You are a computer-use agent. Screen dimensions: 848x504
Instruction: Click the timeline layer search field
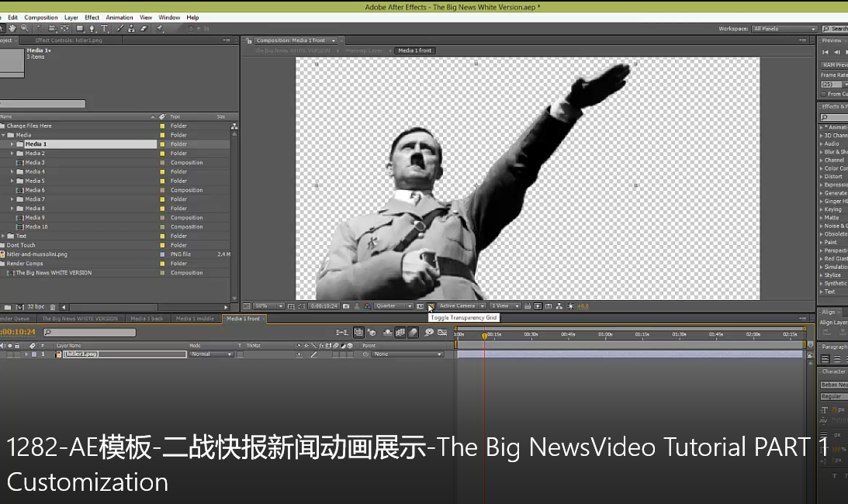(x=90, y=333)
